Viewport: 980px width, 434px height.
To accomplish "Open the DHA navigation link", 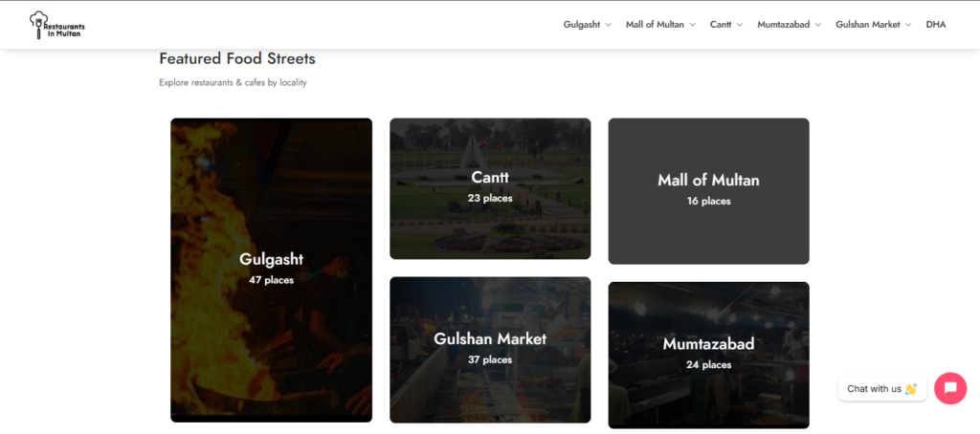I will pyautogui.click(x=935, y=25).
